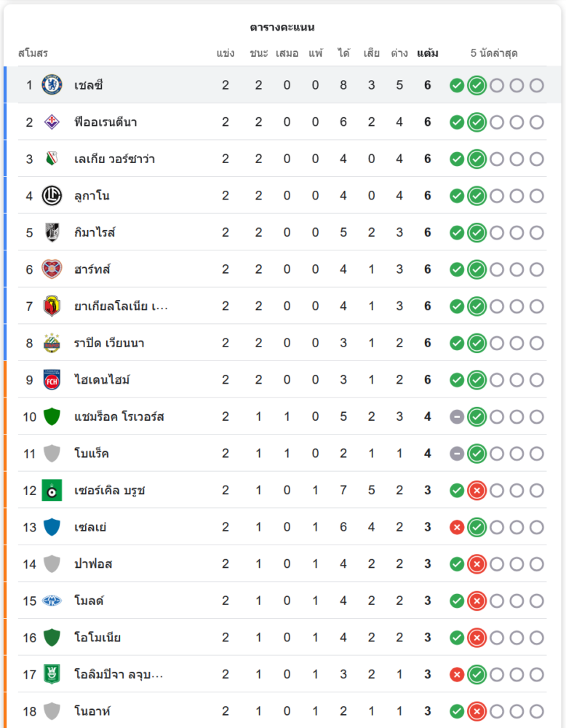The width and height of the screenshot is (566, 728).
Task: Click the Hearts maroon crest icon
Action: 52,269
